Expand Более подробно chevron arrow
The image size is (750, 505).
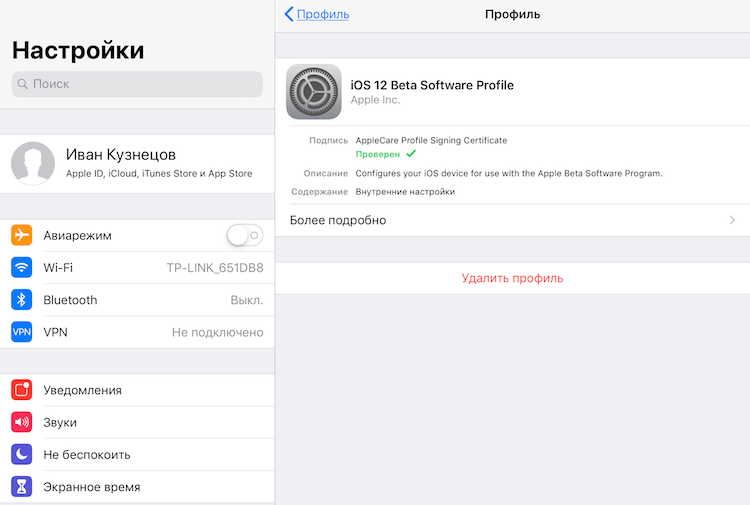pyautogui.click(x=732, y=220)
